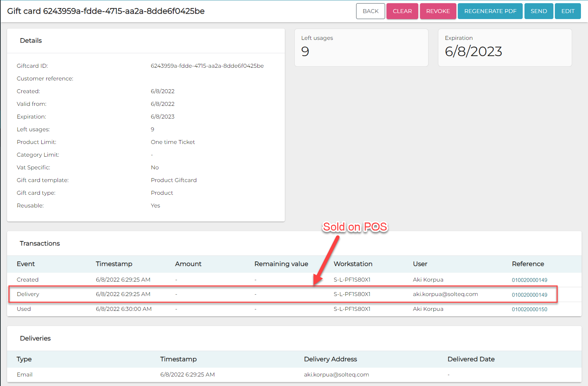Click Event column header in Transactions
Screen dimensions: 588x386
26,264
